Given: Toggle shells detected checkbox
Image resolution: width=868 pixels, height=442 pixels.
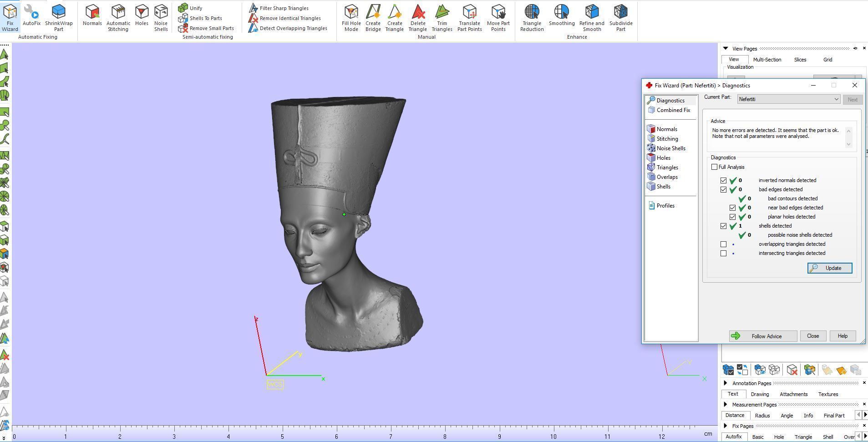Looking at the screenshot, I should (x=723, y=226).
